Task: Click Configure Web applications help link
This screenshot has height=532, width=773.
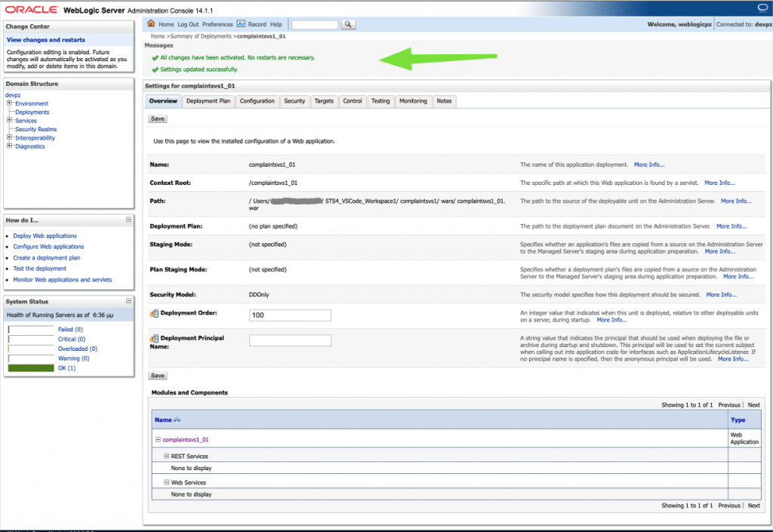Action: click(x=48, y=247)
